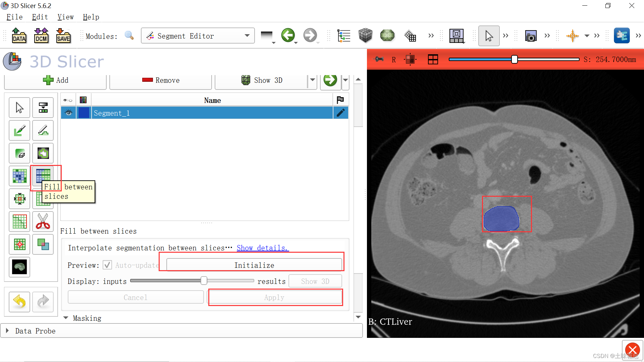Open the module search magnifier

pos(129,35)
